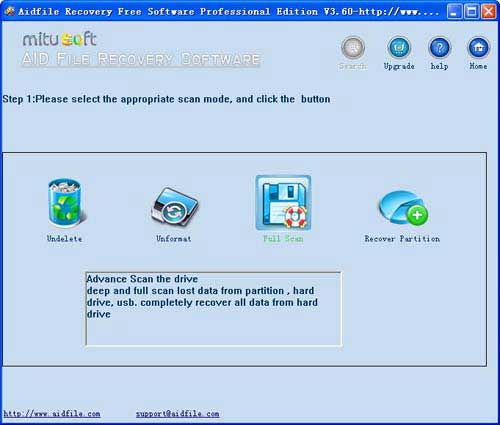Click the Upgrade label in toolbar

tap(399, 66)
